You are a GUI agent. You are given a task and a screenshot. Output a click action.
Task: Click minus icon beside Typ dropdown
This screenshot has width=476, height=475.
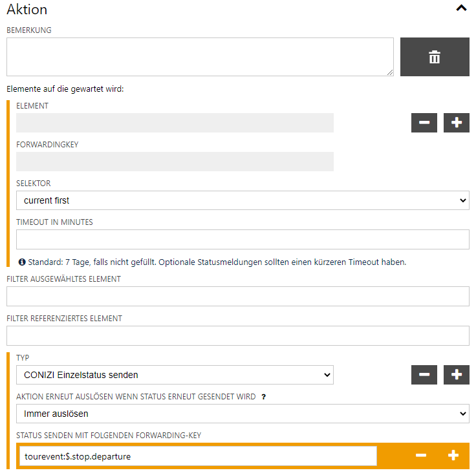coord(424,375)
